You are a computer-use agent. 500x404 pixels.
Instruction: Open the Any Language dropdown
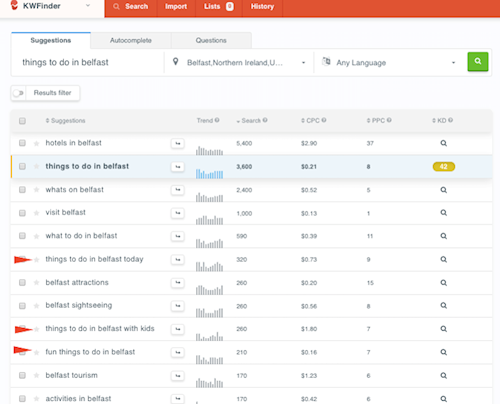tap(389, 62)
